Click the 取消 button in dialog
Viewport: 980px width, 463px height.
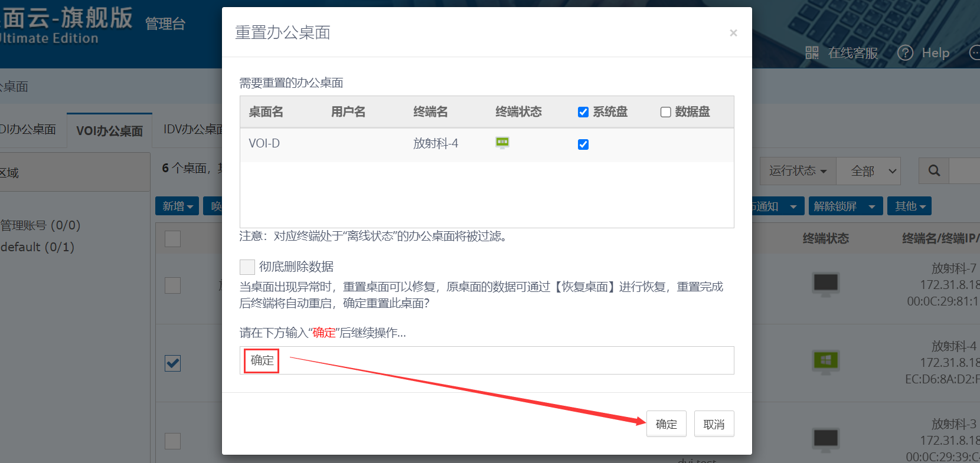(714, 424)
